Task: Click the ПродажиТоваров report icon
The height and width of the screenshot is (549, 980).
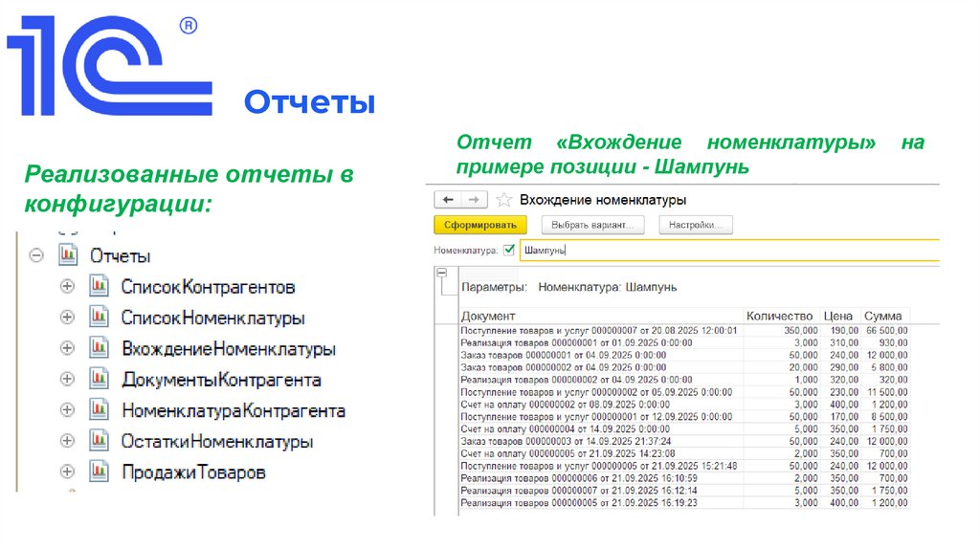Action: 99,472
